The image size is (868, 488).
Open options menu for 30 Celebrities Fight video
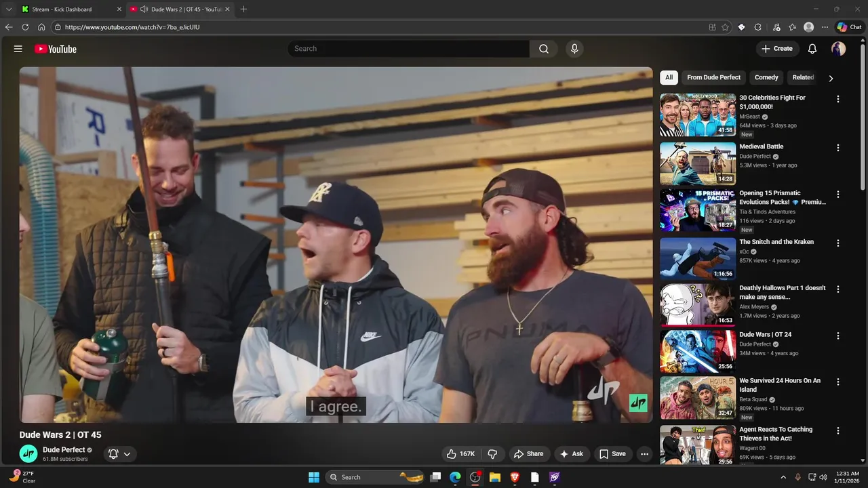click(838, 99)
